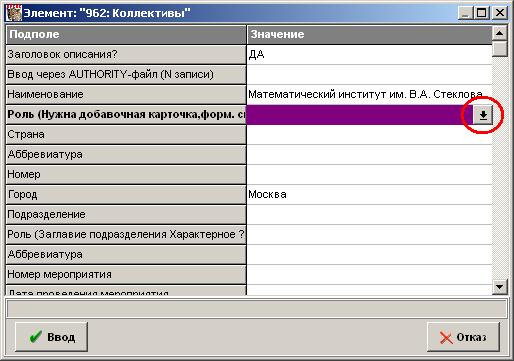Viewport: 514px width, 361px height.
Task: Select the value 'Математический институт им. В.А. Стеклова'
Action: 369,94
